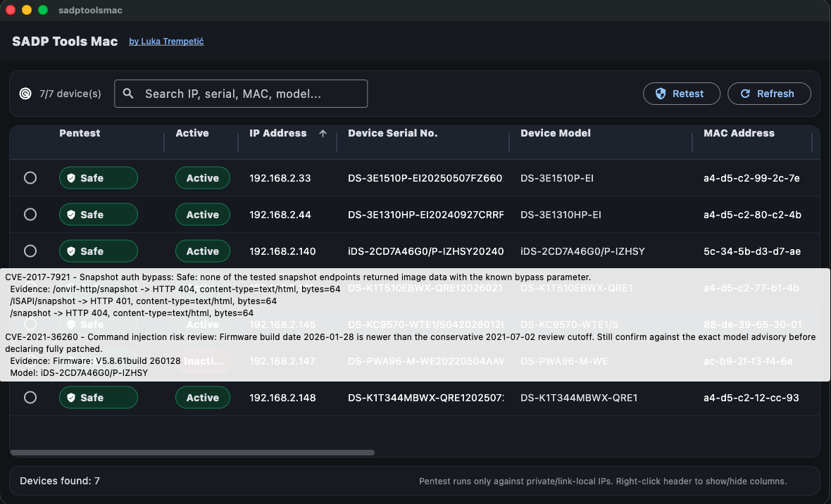Click the Active badge for 192.168.2.44

tap(202, 215)
